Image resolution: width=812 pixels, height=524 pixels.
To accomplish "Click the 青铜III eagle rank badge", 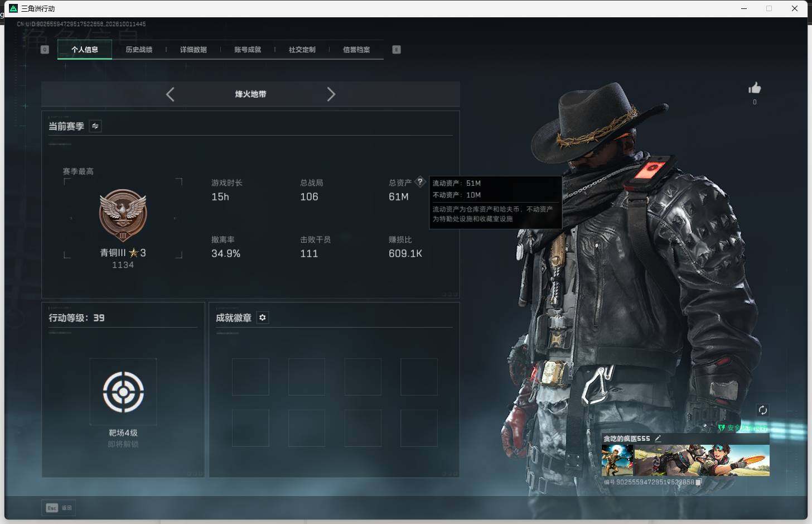I will click(x=123, y=215).
